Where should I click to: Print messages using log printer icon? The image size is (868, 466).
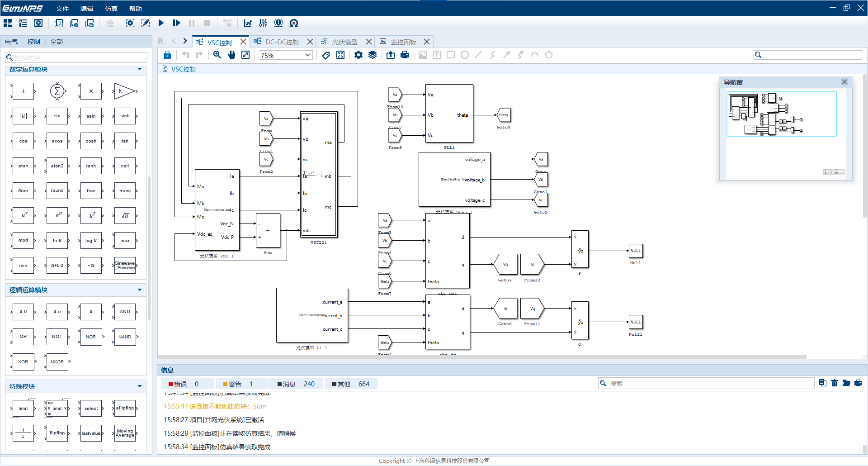coord(858,383)
